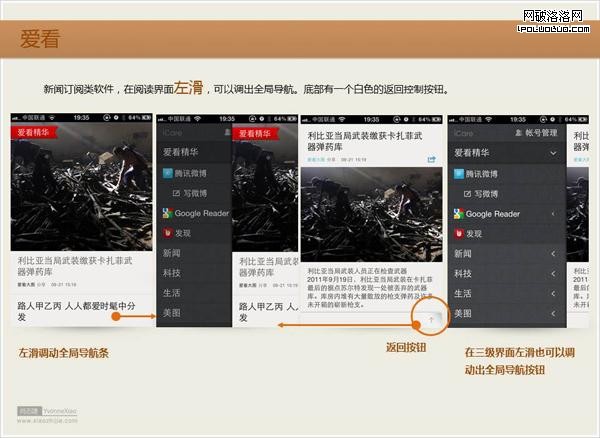Select 新闻 in the left phone's navigation menu
The width and height of the screenshot is (600, 438).
click(x=173, y=254)
